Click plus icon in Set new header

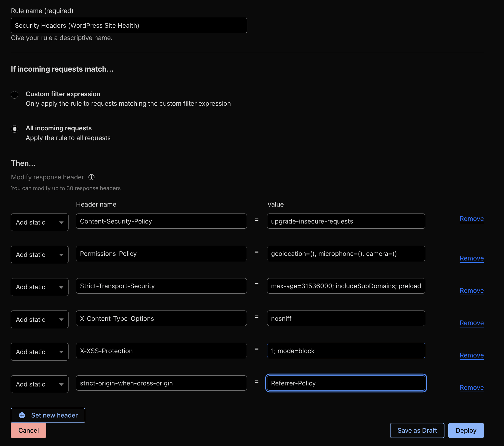coord(22,415)
